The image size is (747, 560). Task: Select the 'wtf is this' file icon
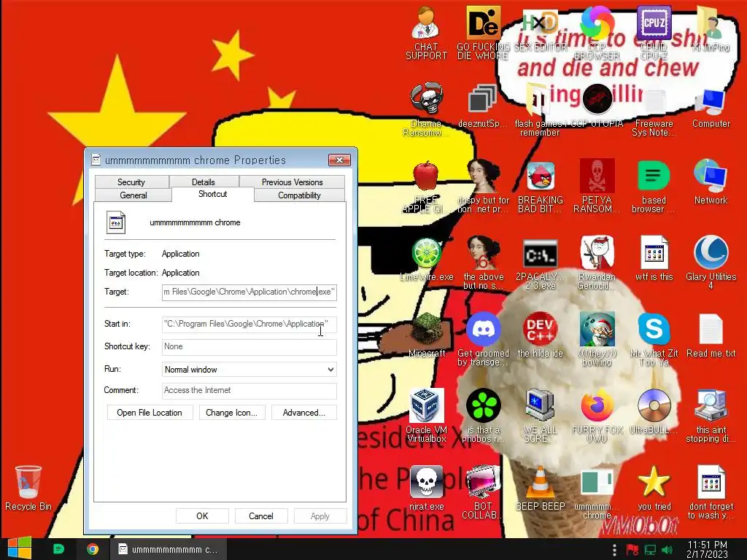point(654,260)
